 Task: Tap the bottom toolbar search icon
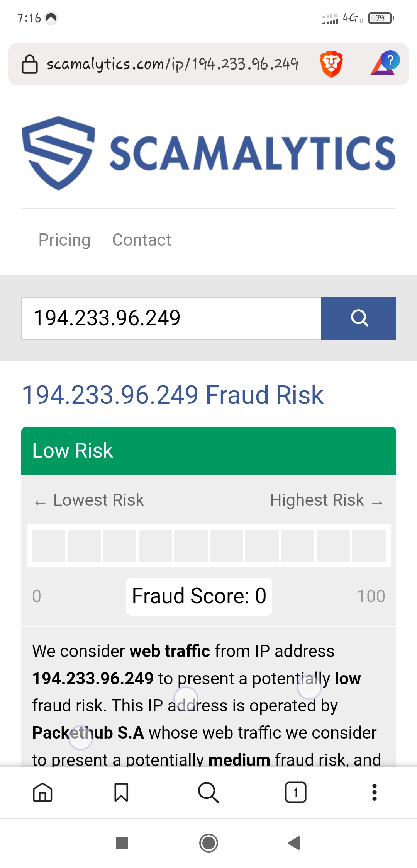[x=208, y=792]
